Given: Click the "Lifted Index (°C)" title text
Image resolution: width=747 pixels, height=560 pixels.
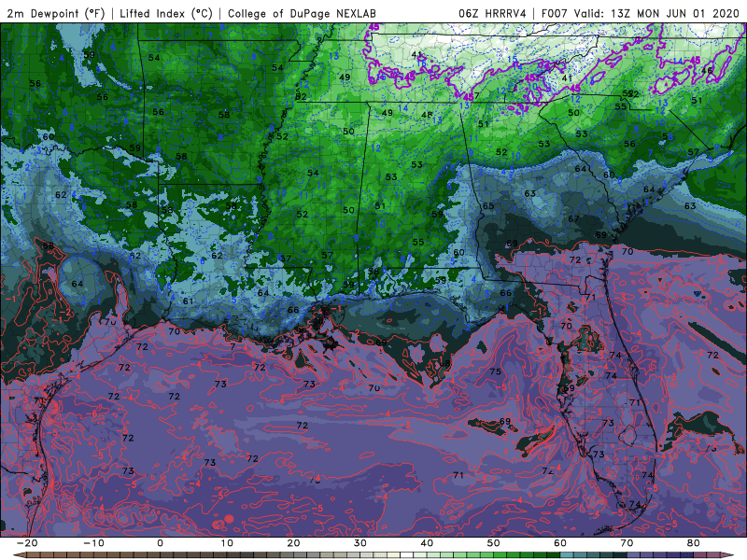Looking at the screenshot, I should [x=166, y=13].
